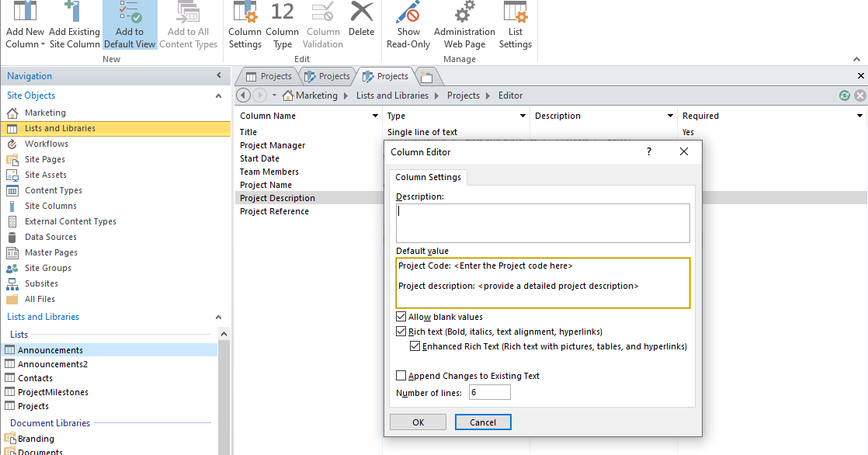Screen dimensions: 868x455
Task: Click the List Settings ribbon icon
Action: [x=515, y=23]
